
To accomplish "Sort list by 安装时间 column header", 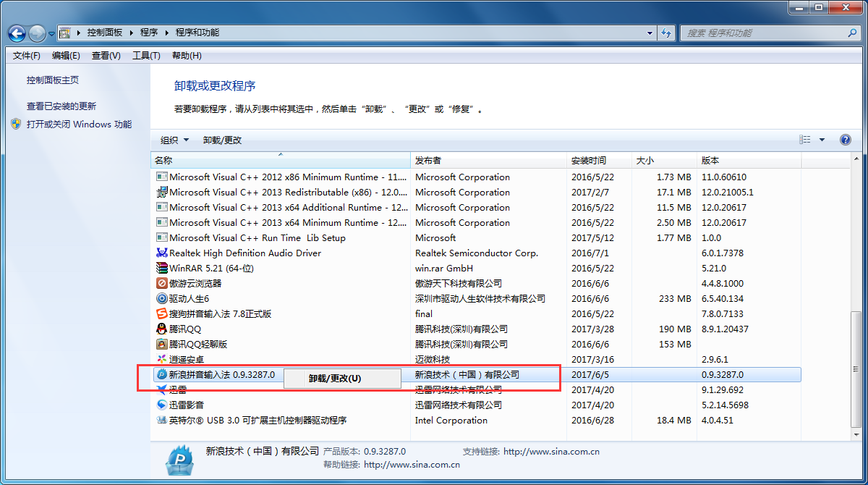I will [589, 161].
